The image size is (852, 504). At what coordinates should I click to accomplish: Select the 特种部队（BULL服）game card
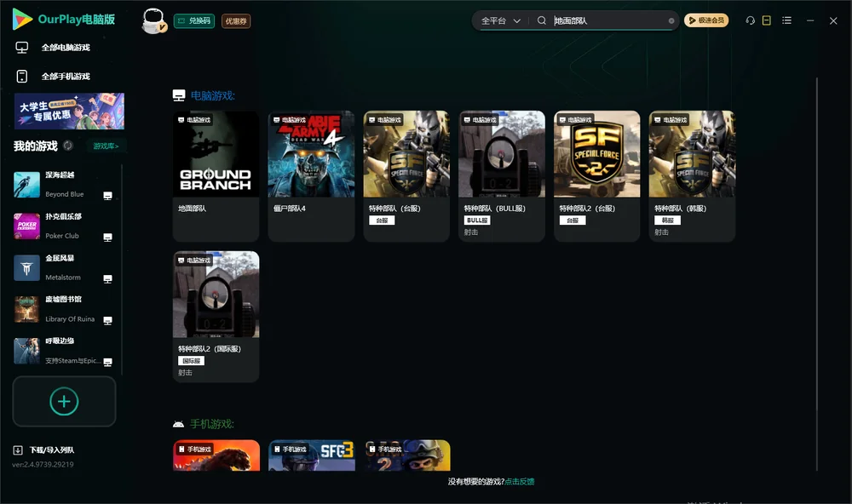point(502,176)
